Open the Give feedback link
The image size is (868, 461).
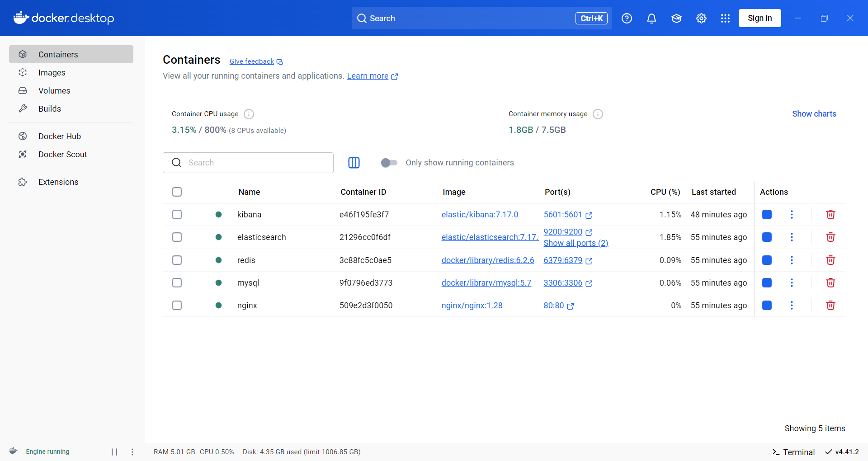256,61
